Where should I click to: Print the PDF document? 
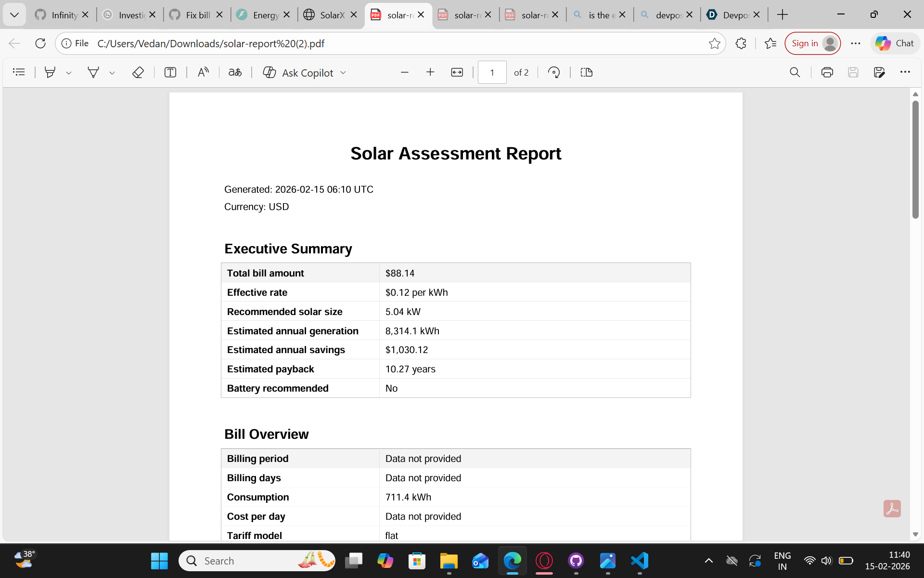pos(827,72)
